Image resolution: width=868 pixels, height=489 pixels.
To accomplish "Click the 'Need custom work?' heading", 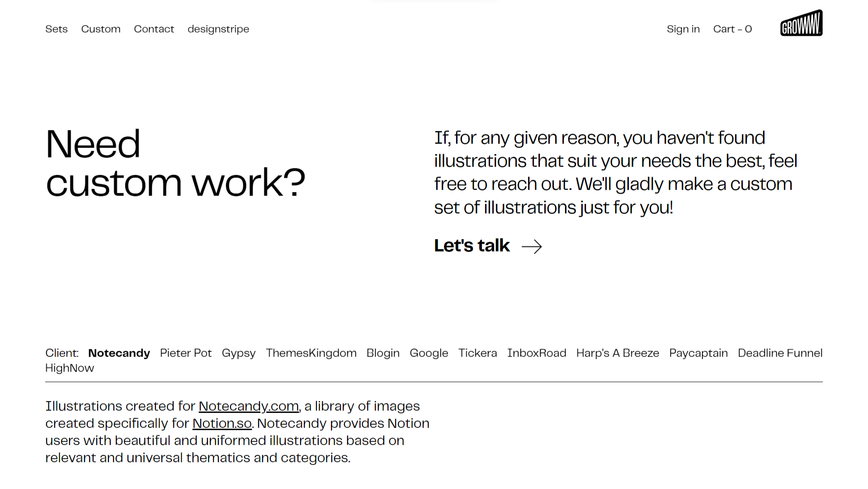I will [175, 163].
